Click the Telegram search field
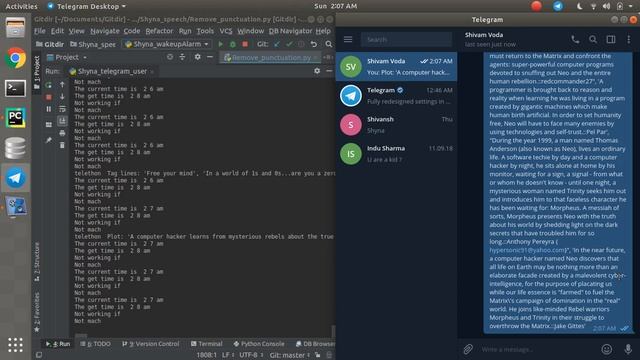 [x=406, y=40]
